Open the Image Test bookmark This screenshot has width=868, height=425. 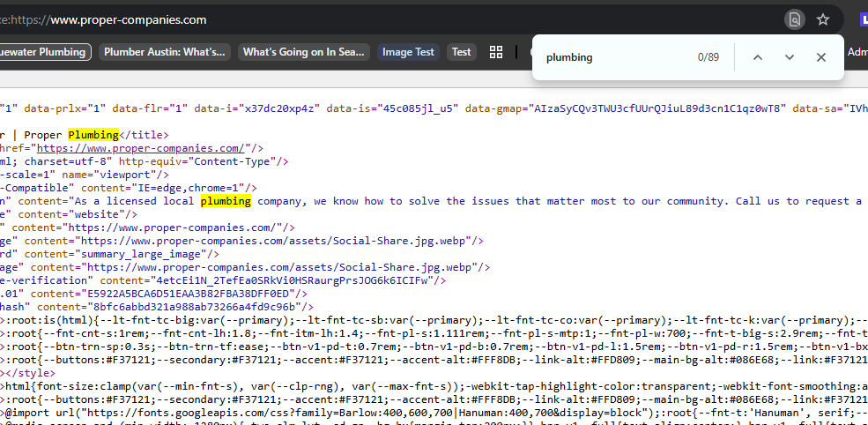(409, 52)
